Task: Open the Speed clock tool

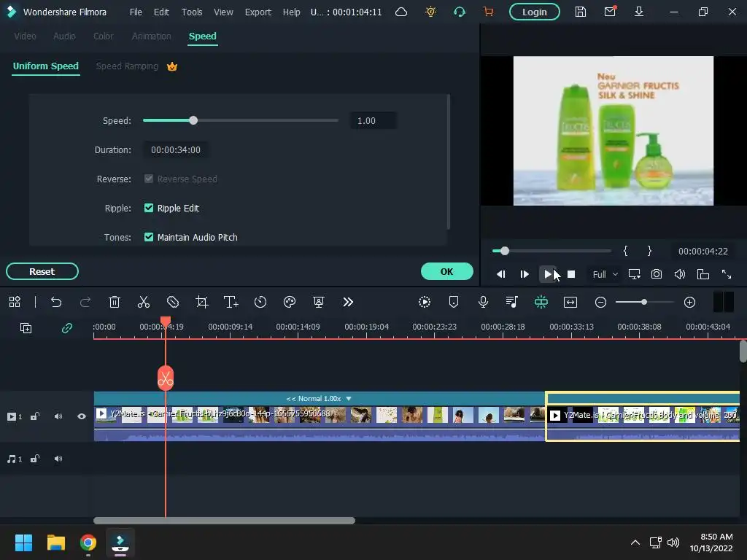Action: tap(260, 302)
